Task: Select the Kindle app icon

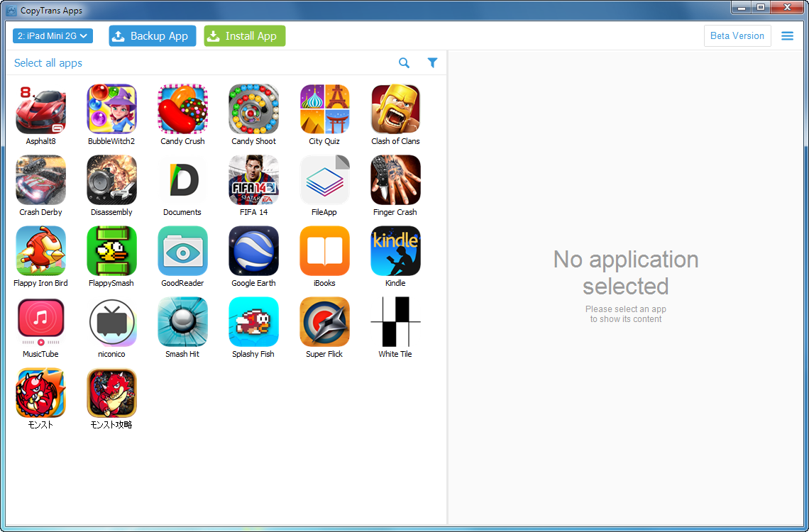Action: pos(396,251)
